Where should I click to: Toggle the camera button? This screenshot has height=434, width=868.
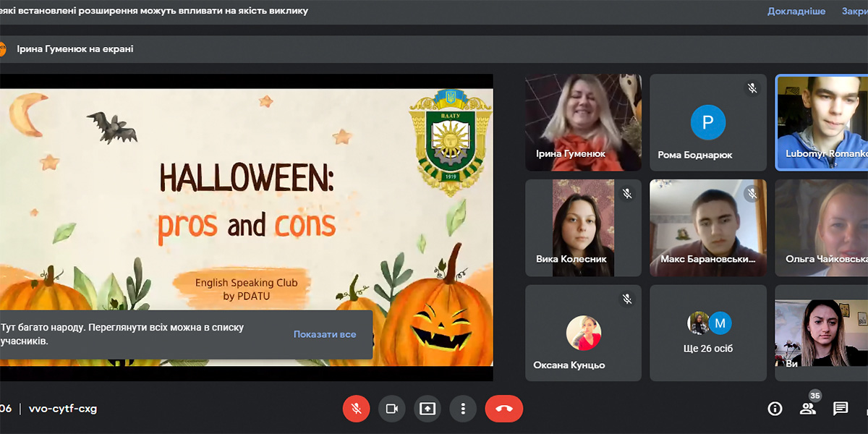[x=391, y=409]
